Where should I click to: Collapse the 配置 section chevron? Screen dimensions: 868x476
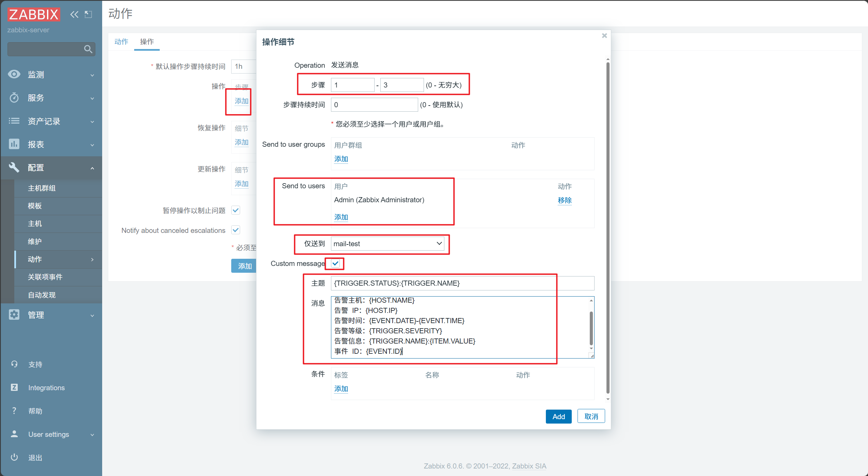[x=92, y=168]
